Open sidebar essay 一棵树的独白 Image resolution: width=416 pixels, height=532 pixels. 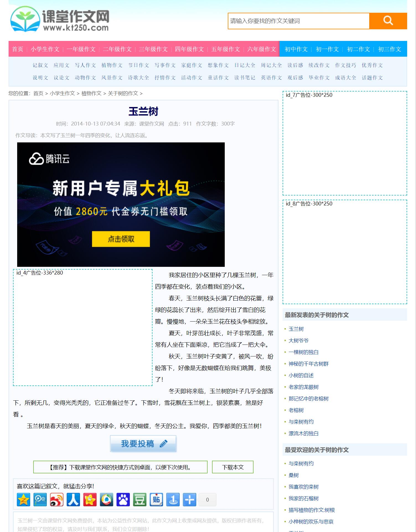(304, 352)
